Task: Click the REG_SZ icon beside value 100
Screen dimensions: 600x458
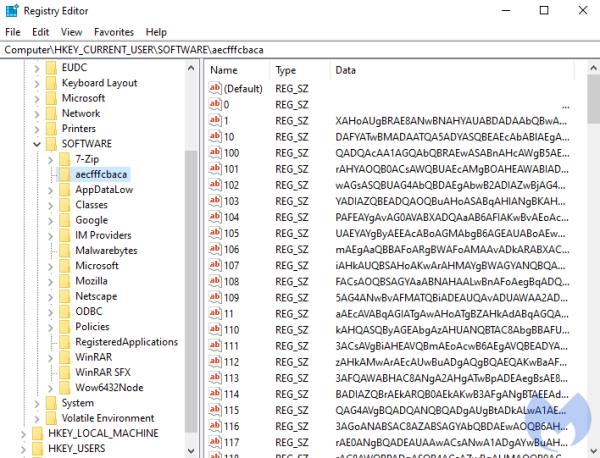Action: point(214,153)
